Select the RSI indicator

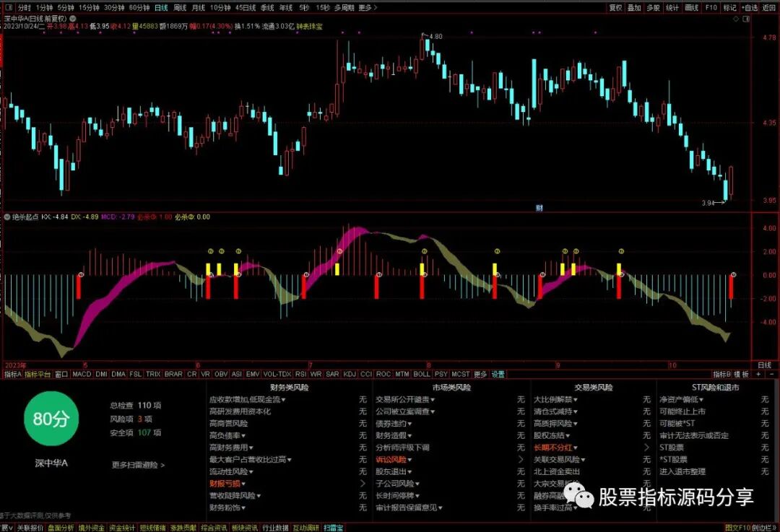[300, 374]
